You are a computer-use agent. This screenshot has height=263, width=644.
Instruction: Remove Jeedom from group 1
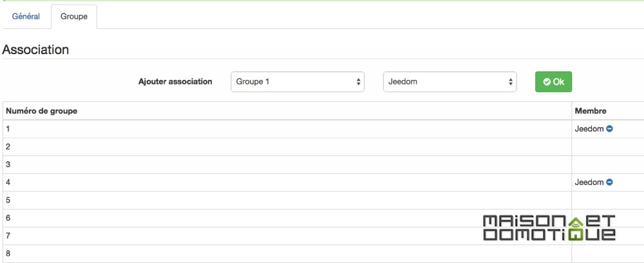[x=609, y=129]
